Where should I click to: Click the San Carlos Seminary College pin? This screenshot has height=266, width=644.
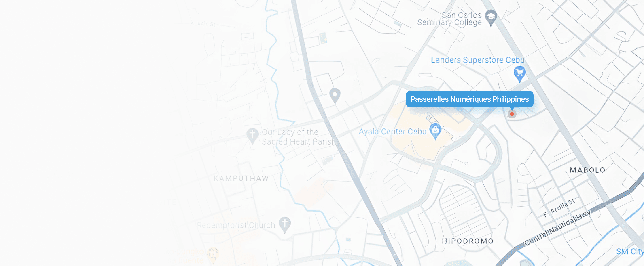tap(491, 18)
